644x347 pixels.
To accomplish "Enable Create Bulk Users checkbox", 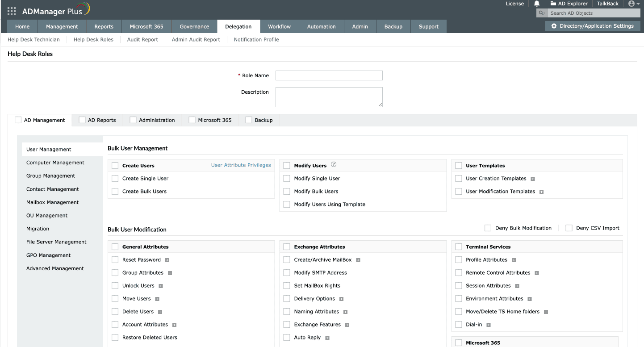I will pos(115,191).
